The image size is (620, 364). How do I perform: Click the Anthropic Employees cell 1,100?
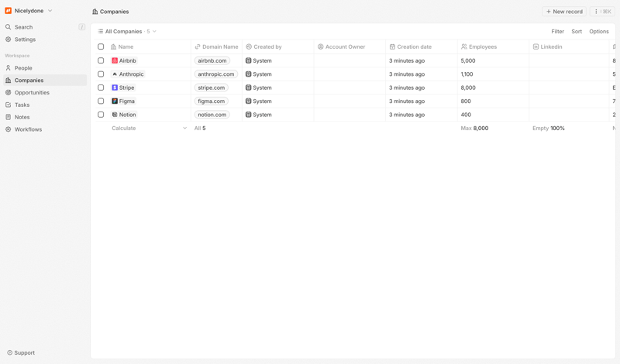pyautogui.click(x=493, y=74)
